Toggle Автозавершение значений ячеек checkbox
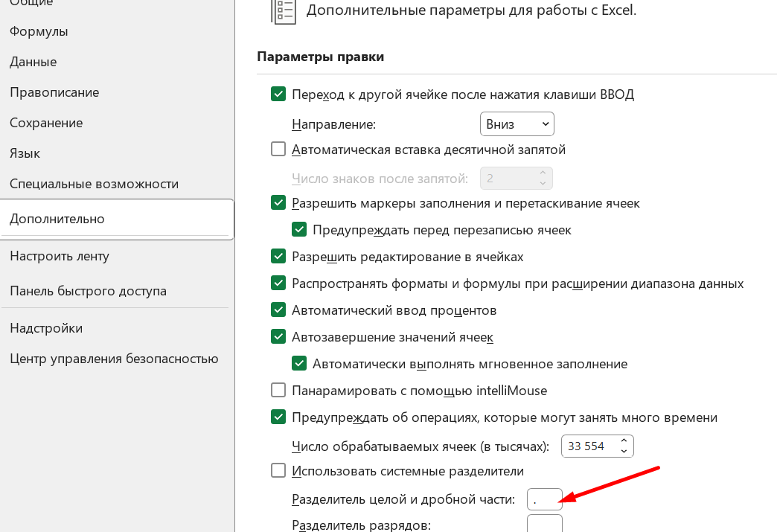 pos(278,336)
